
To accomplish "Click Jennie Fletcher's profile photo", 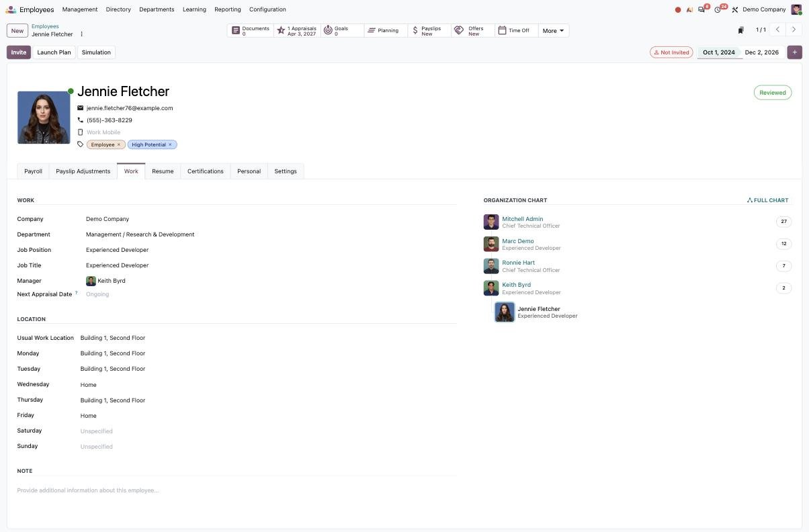I will coord(44,118).
